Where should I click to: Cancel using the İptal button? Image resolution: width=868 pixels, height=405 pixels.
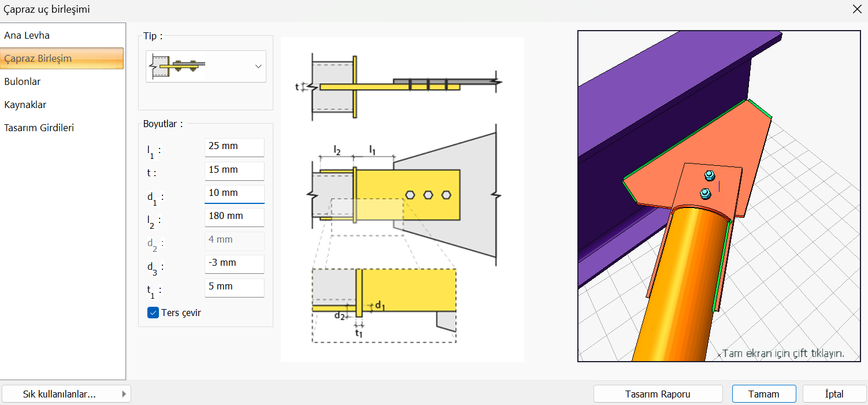tap(834, 394)
